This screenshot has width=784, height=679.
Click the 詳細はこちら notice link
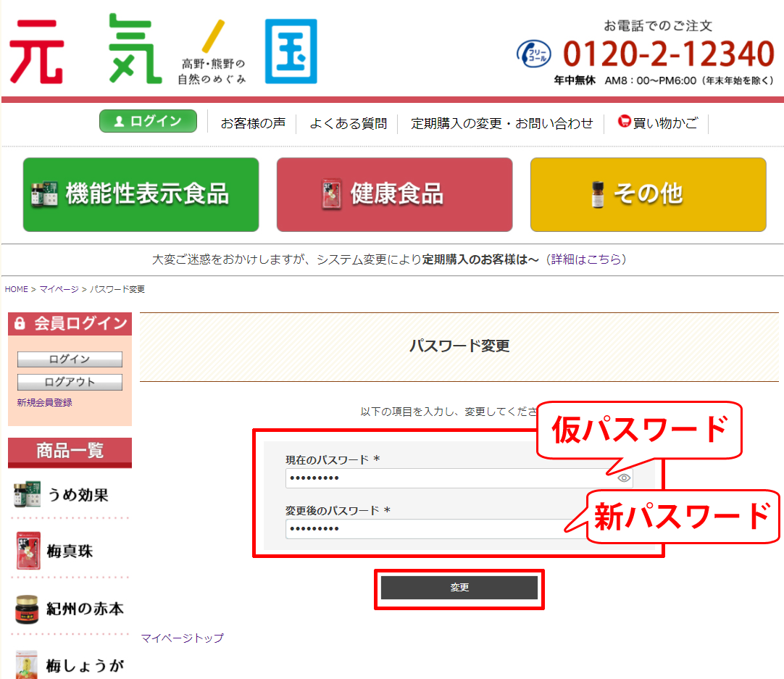(x=587, y=259)
